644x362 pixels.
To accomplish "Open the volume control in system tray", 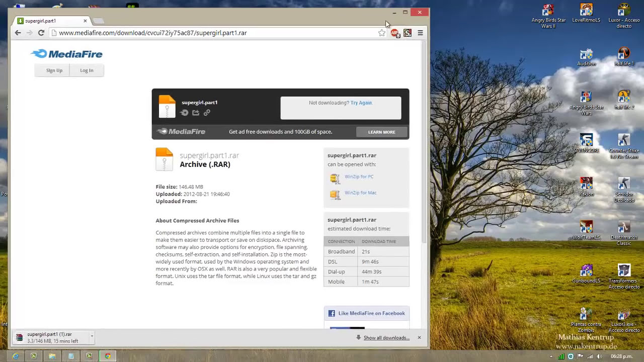I will [599, 356].
